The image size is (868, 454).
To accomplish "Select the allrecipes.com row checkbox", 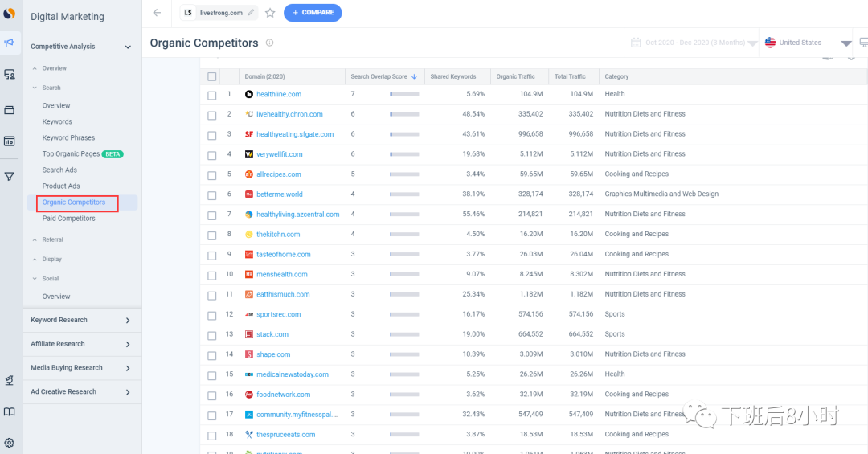I will [212, 174].
